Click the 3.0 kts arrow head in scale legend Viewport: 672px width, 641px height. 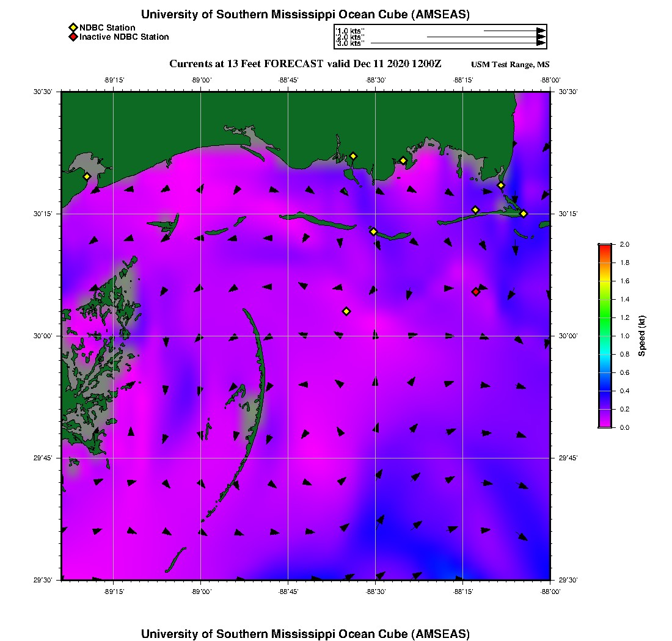coord(541,43)
